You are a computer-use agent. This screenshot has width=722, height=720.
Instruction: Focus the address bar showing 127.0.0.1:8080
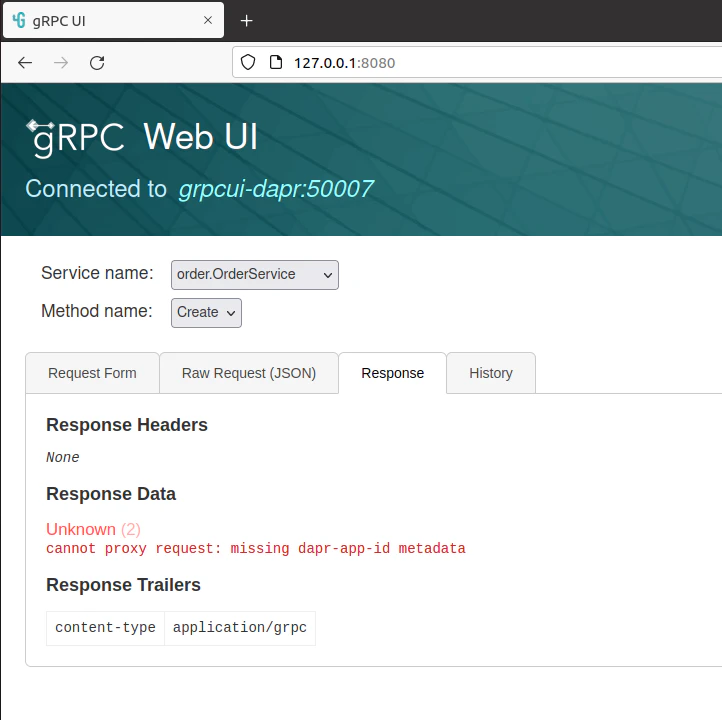pyautogui.click(x=477, y=63)
